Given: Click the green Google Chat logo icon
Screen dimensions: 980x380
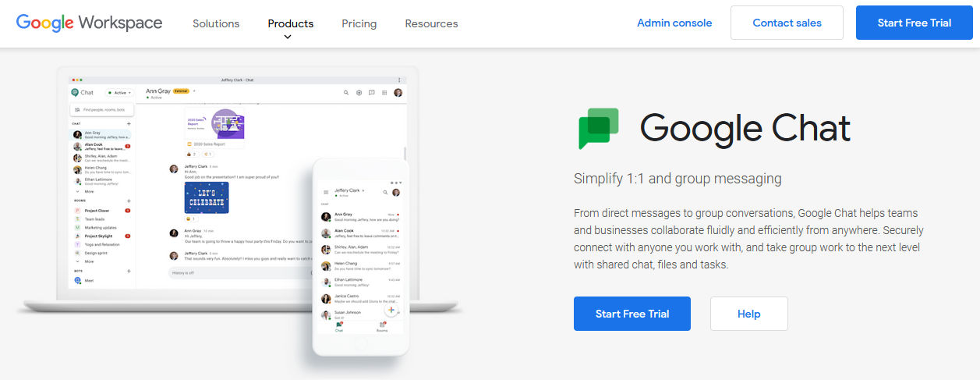Looking at the screenshot, I should [598, 129].
